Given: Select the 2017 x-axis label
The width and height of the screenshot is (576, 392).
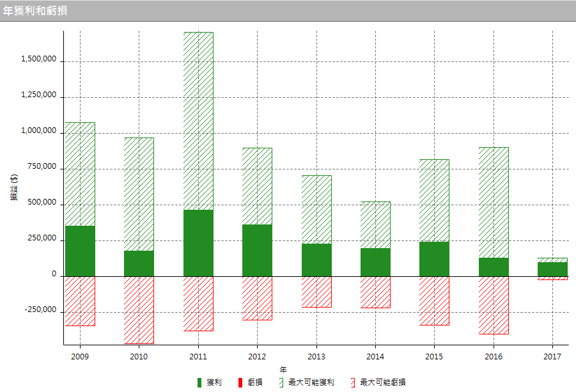Looking at the screenshot, I should tap(552, 356).
